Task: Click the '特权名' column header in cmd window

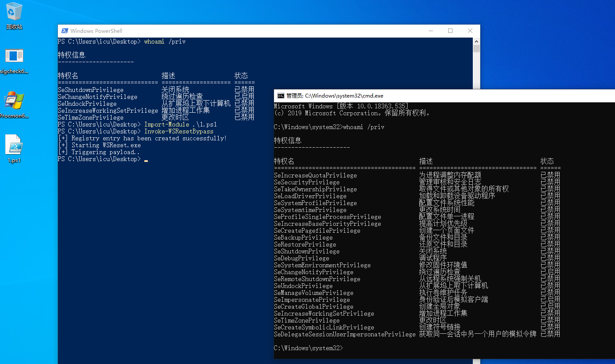Action: [x=284, y=161]
